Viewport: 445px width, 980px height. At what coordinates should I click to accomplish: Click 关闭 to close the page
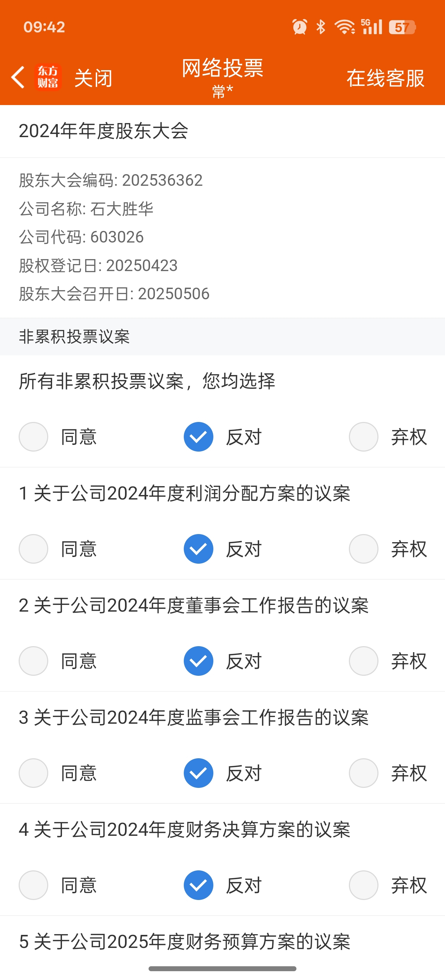tap(93, 78)
